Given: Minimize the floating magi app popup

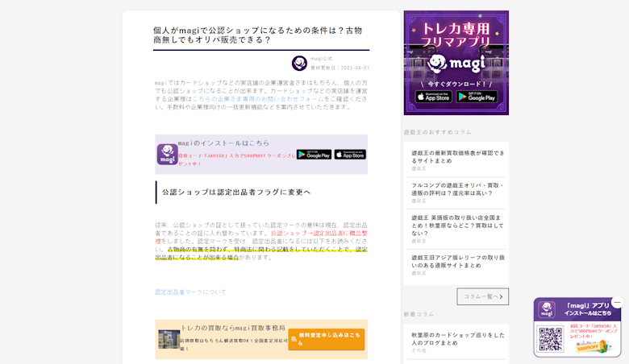Looking at the screenshot, I should 617,302.
